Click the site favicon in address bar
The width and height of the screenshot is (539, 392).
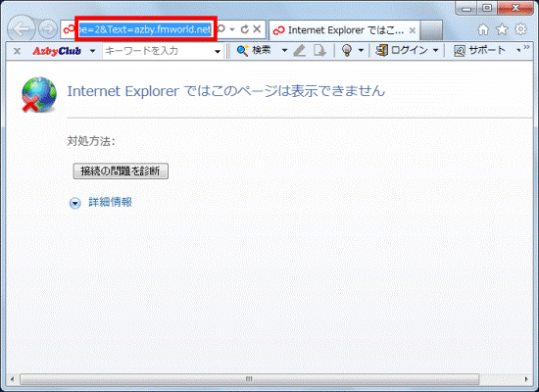69,29
